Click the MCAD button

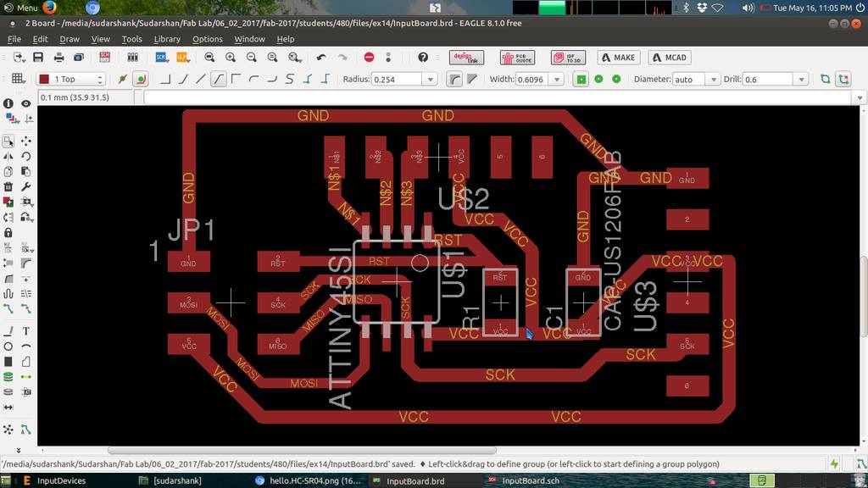tap(670, 58)
